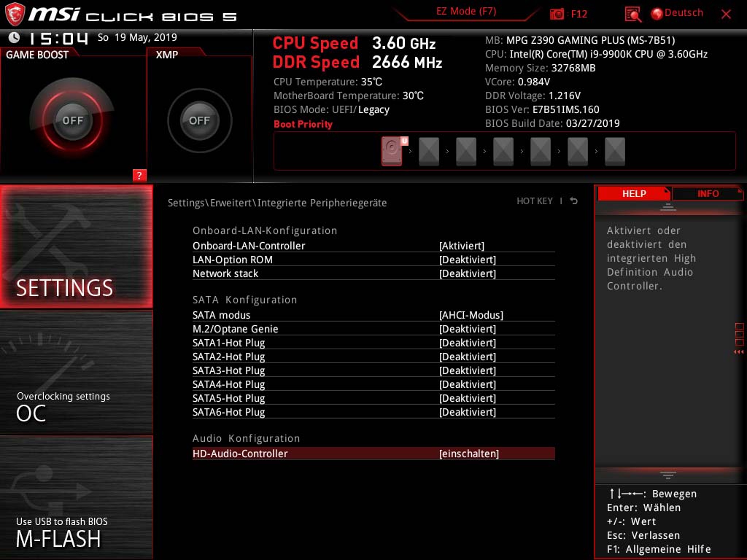Select the sixth boot priority slot

tap(578, 152)
